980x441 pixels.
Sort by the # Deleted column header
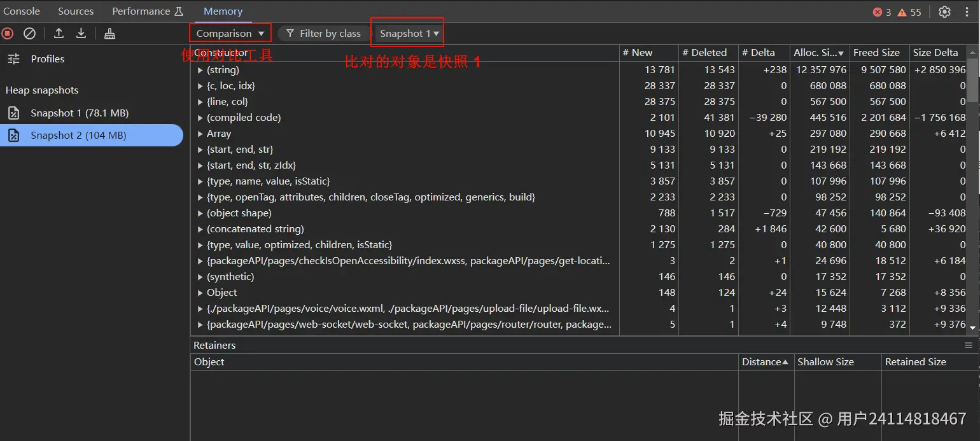(708, 53)
